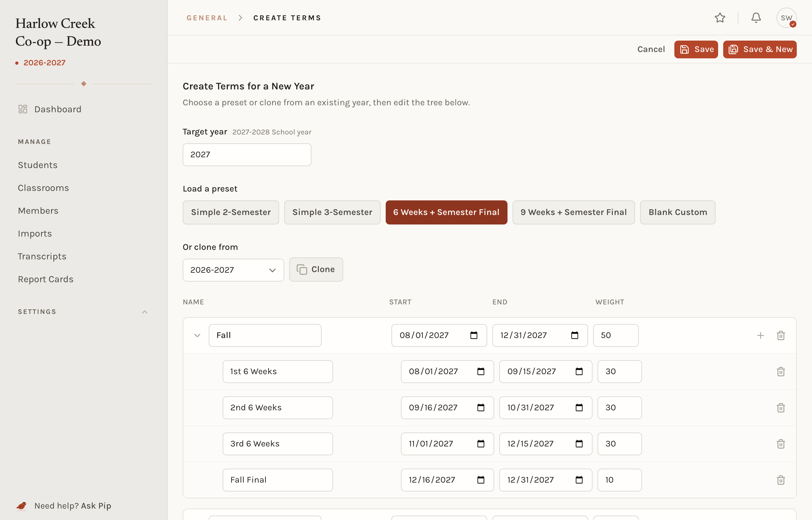Viewport: 812px width, 520px height.
Task: Click the WEIGHT column header
Action: [x=610, y=302]
